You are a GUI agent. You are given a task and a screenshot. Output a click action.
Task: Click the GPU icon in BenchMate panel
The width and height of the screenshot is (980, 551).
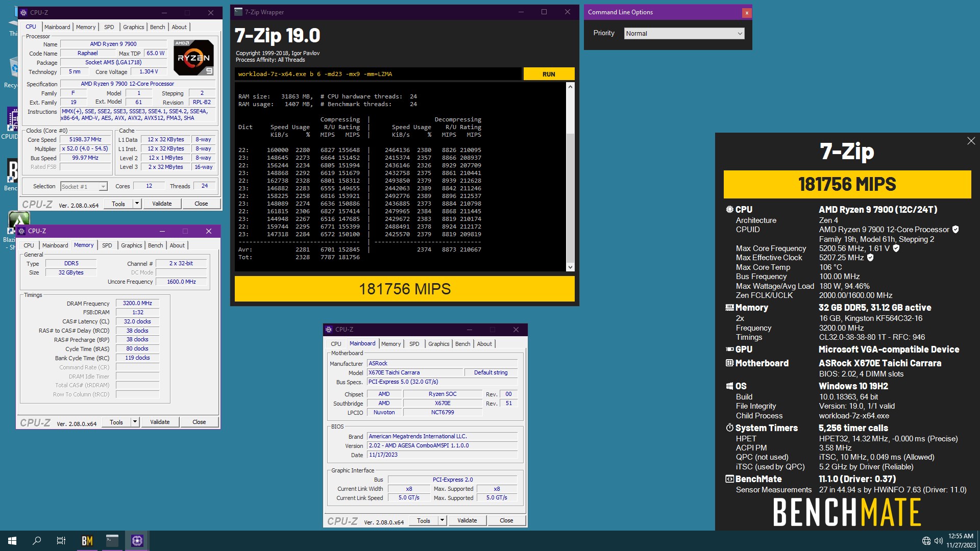(729, 349)
